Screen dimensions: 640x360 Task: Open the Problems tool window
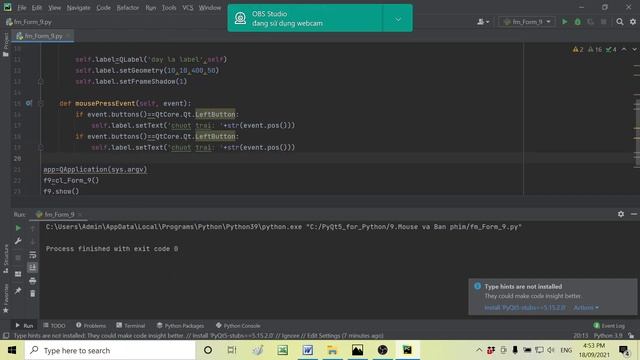(91, 325)
